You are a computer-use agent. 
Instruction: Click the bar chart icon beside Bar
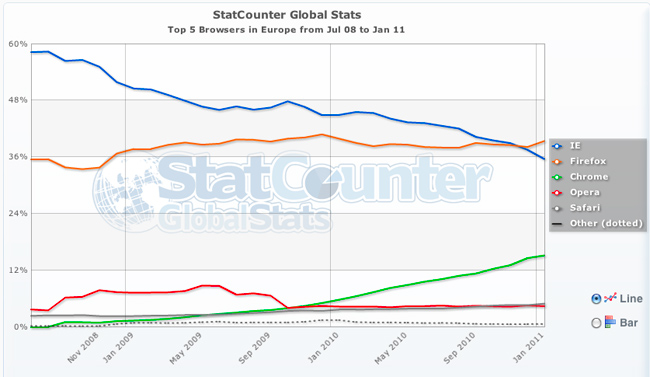pos(610,322)
